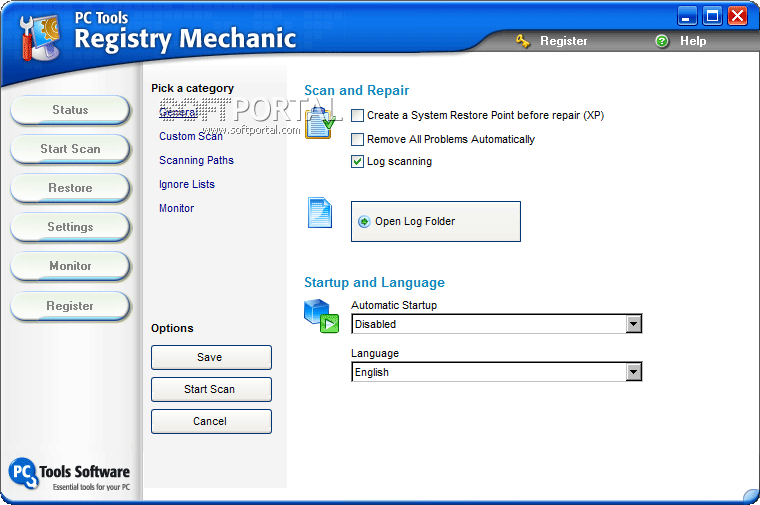Screen dimensions: 760x505
Task: Click the English value in Language field
Action: pyautogui.click(x=372, y=372)
